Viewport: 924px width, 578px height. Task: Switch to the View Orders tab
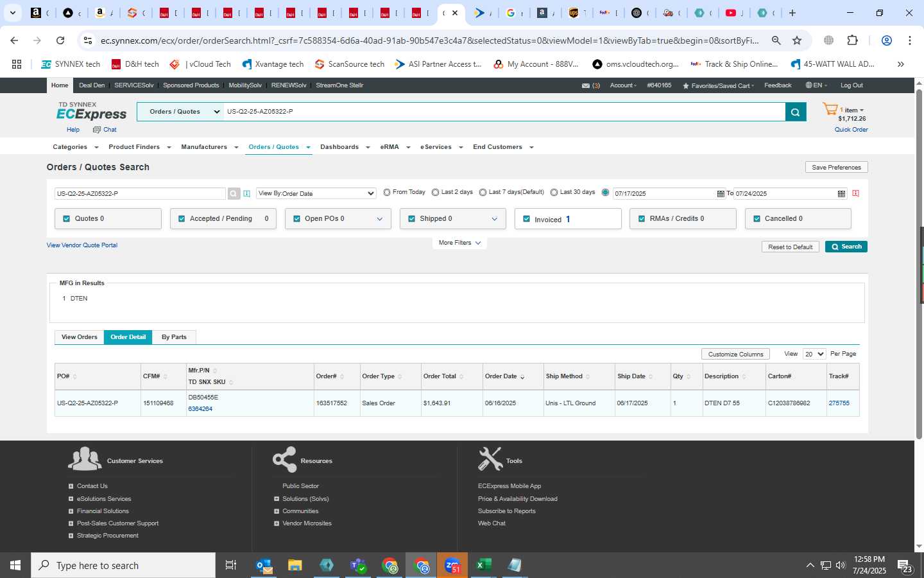point(80,337)
